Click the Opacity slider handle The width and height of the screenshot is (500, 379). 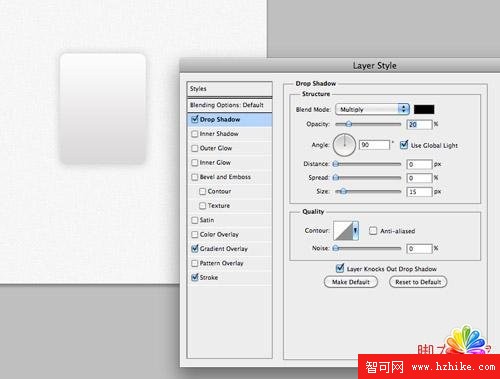click(x=348, y=124)
